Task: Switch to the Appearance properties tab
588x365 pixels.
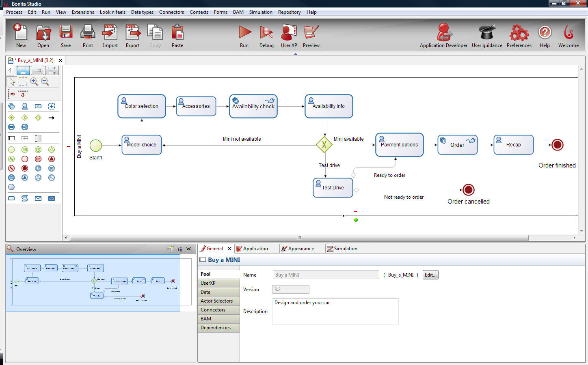Action: pyautogui.click(x=300, y=248)
